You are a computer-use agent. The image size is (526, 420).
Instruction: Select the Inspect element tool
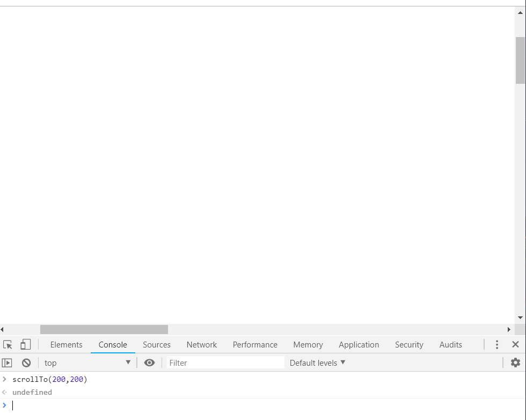pos(8,344)
